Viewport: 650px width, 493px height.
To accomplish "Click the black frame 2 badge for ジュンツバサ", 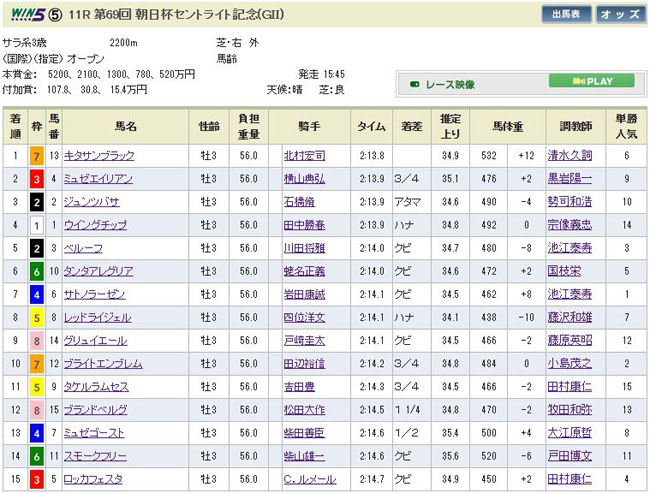I will [35, 202].
